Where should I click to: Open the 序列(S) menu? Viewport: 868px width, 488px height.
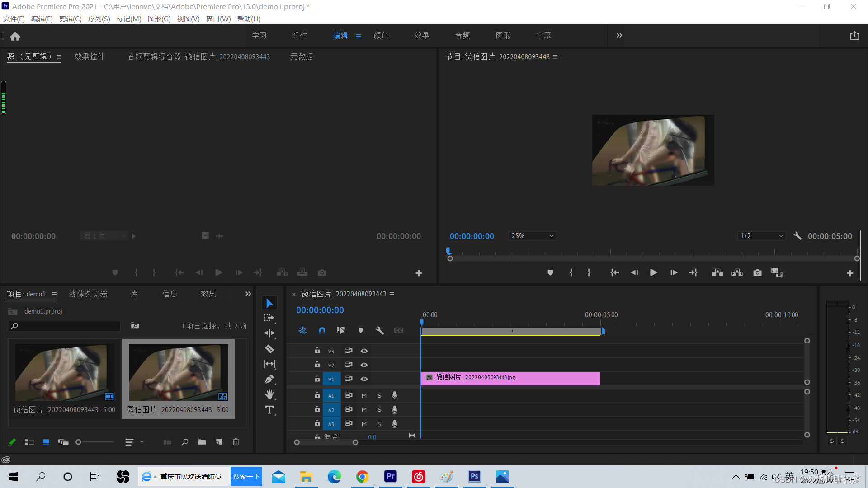99,19
